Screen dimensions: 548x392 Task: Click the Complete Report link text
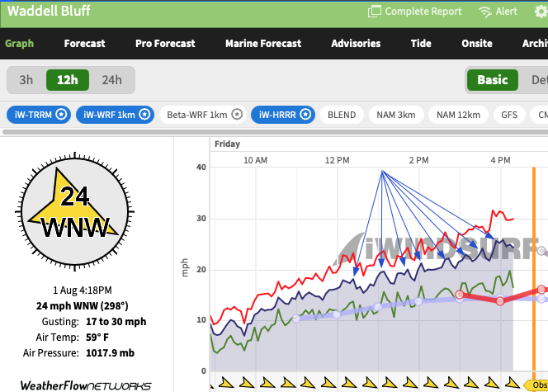(x=423, y=12)
